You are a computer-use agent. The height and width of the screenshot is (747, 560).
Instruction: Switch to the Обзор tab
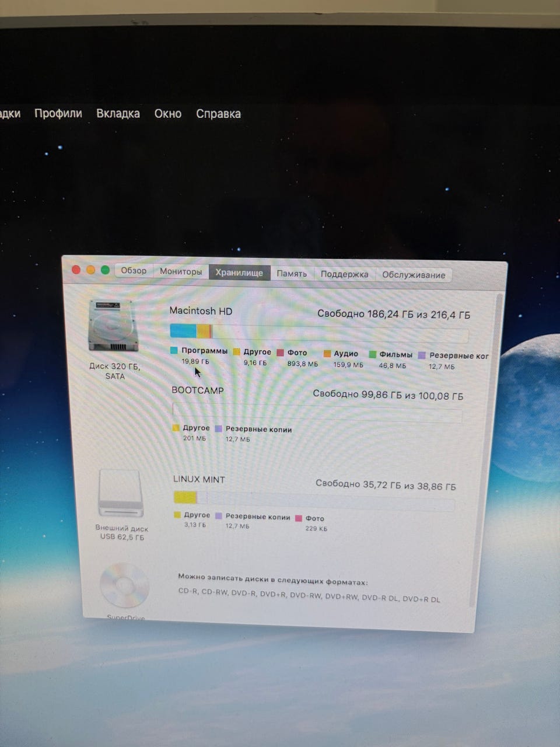coord(134,270)
